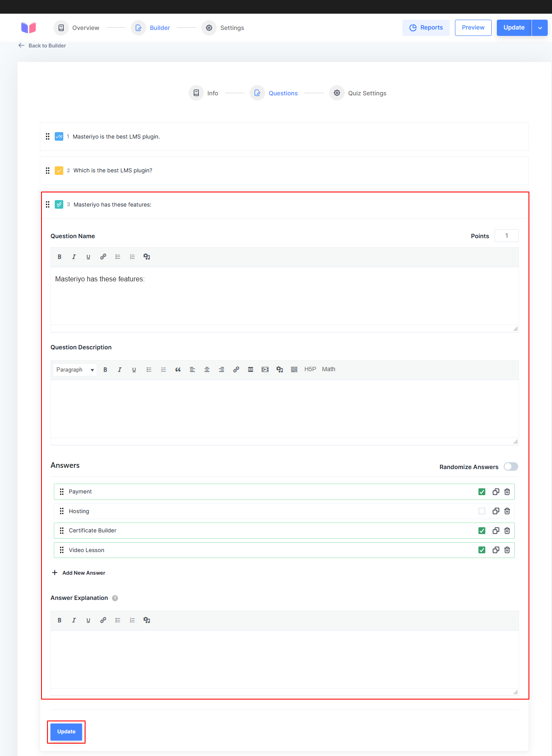Insert link in Question Description toolbar
Image resolution: width=552 pixels, height=756 pixels.
tap(236, 370)
